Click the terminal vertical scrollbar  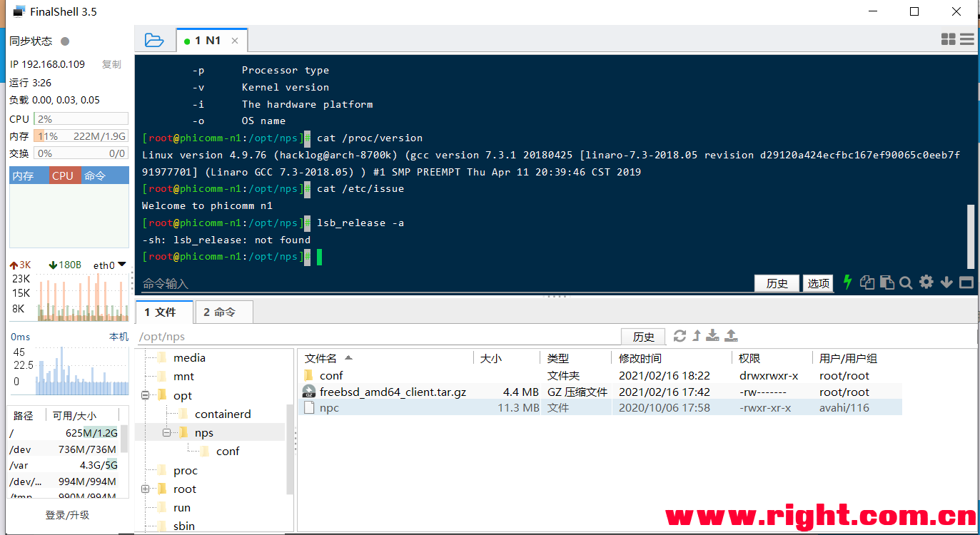click(x=971, y=235)
